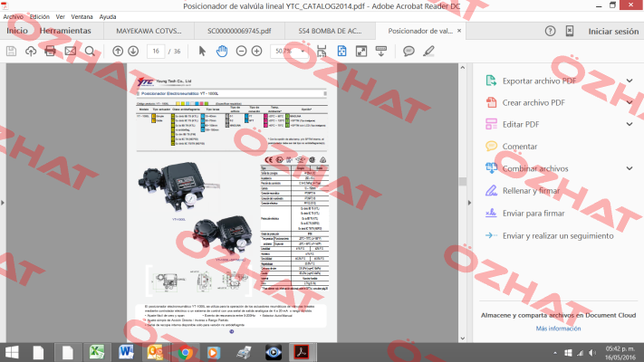This screenshot has width=644, height=362.
Task: Click the upload to cloud icon
Action: (31, 52)
